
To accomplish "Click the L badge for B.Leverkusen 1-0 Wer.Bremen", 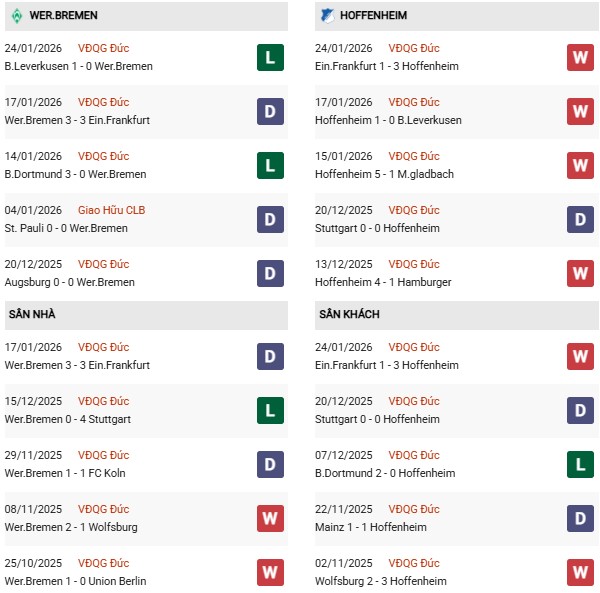I will 270,57.
